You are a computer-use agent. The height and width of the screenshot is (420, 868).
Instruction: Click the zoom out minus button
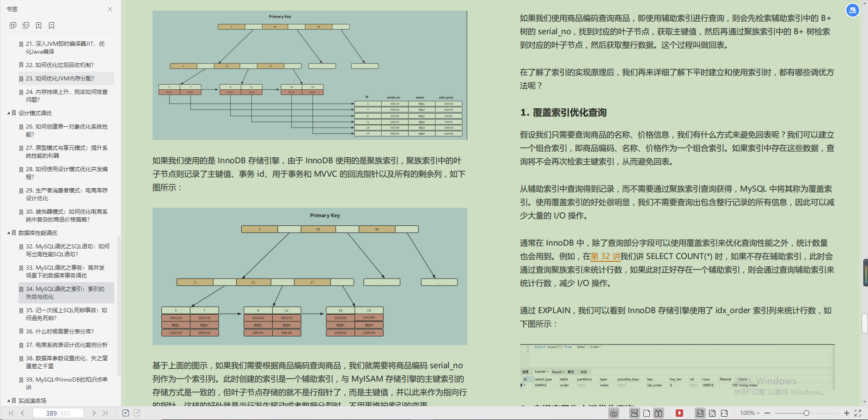[x=767, y=413]
